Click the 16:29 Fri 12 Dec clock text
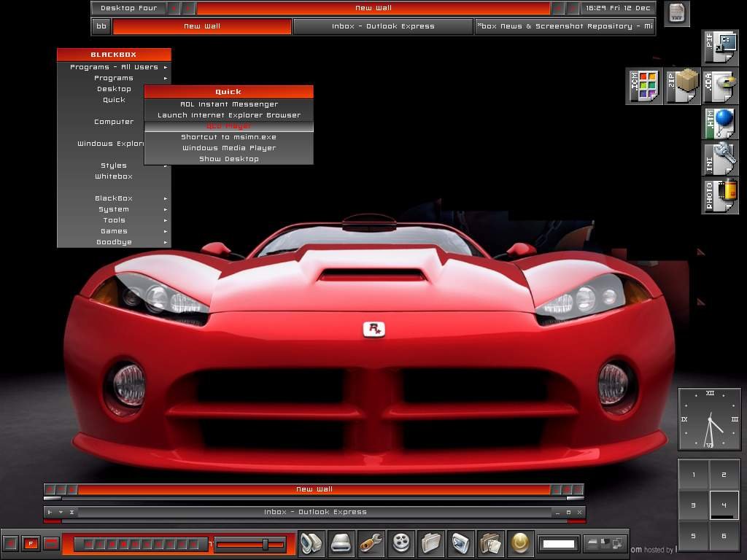The height and width of the screenshot is (560, 747). tap(618, 8)
